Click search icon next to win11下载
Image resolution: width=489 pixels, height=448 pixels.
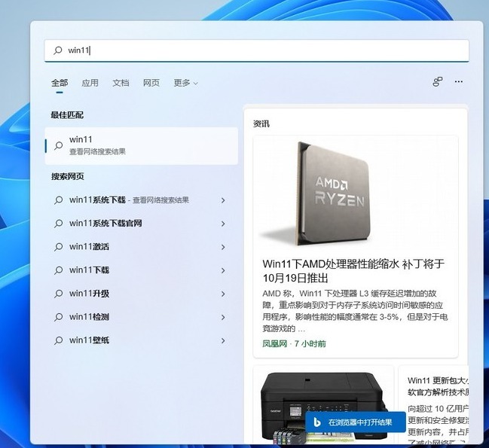coord(58,270)
